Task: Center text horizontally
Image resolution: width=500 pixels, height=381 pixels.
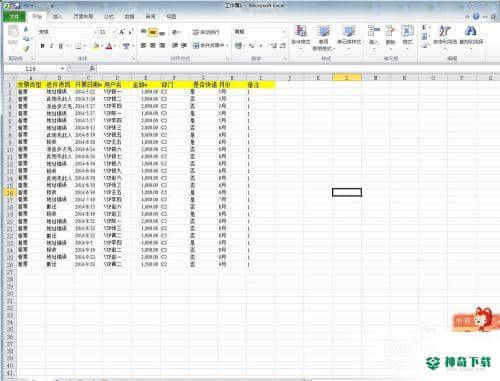Action: click(x=153, y=45)
